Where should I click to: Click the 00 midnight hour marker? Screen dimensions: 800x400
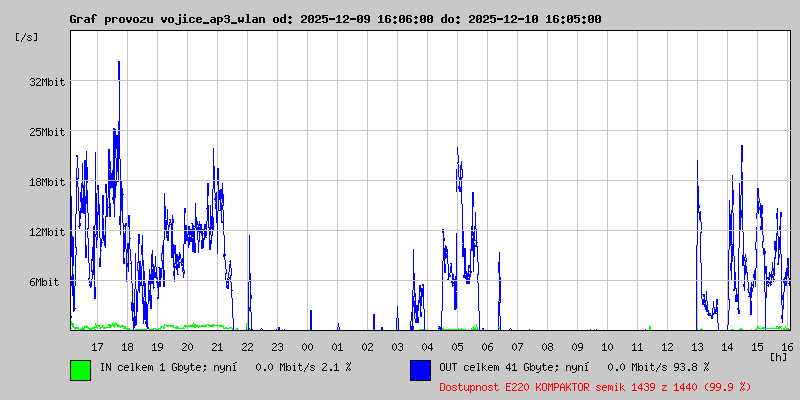point(308,347)
